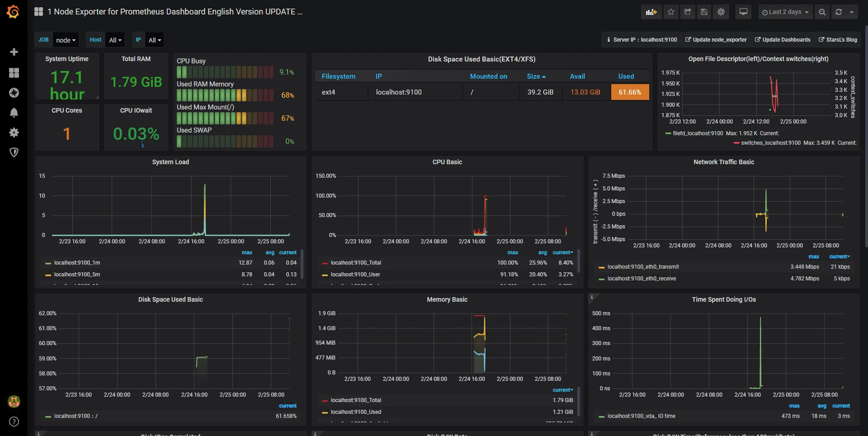Click the Grafana logo home icon
This screenshot has width=868, height=436.
coord(13,12)
